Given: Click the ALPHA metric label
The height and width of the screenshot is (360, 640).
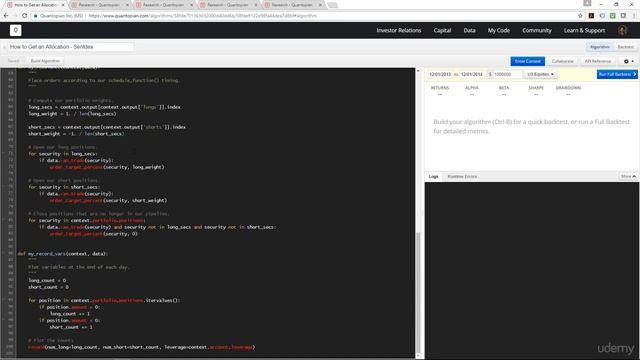Looking at the screenshot, I should (x=472, y=88).
